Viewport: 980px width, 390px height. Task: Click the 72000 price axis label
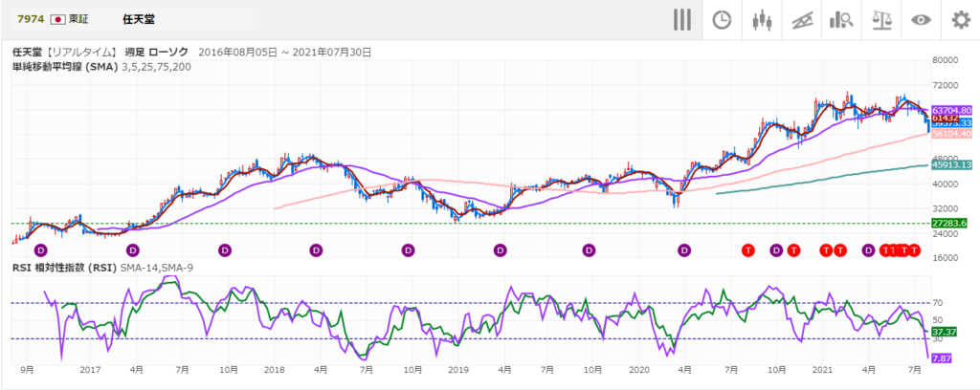click(x=945, y=85)
